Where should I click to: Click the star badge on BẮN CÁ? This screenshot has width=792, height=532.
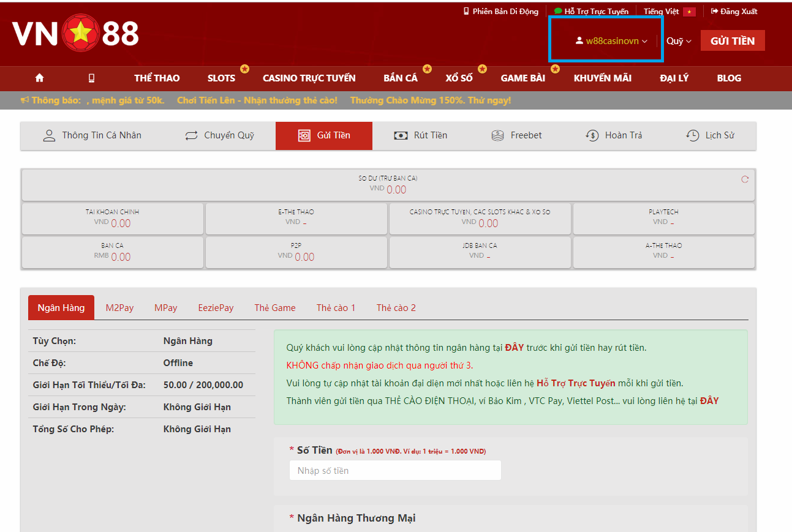(427, 69)
